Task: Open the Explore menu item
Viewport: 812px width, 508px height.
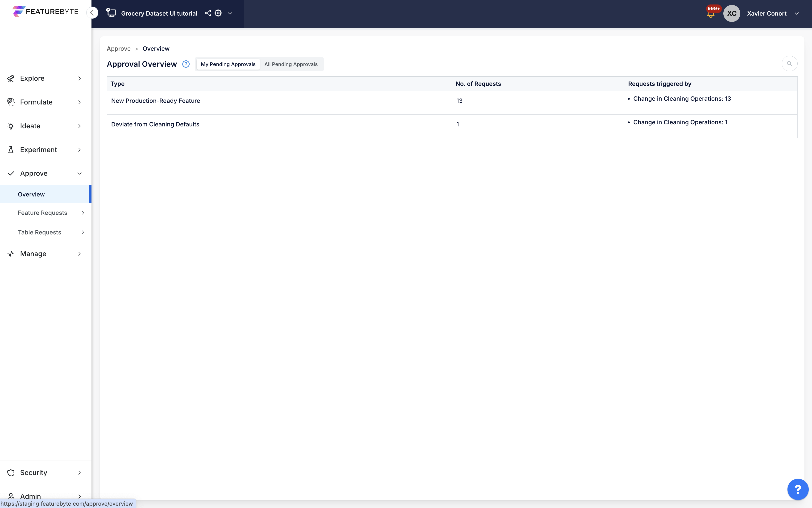Action: coord(45,78)
